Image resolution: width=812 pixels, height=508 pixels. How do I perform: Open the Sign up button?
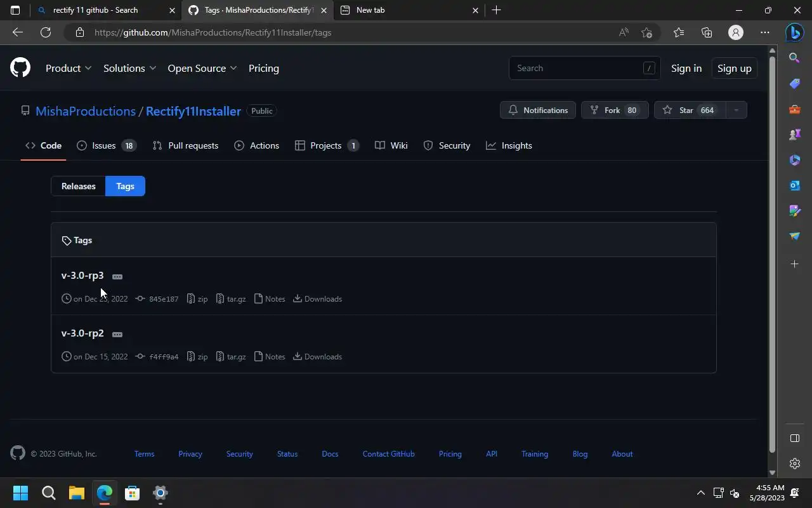point(734,68)
